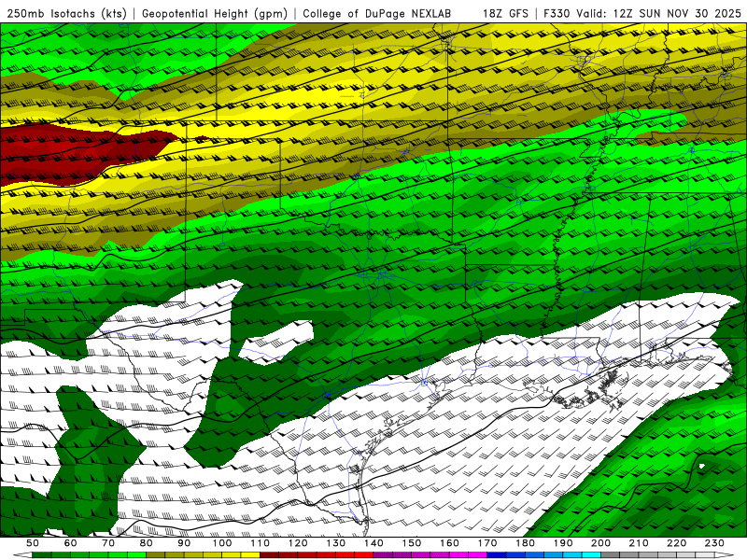This screenshot has width=747, height=560.
Task: Click the '70' label on the color scale
Action: [108, 543]
